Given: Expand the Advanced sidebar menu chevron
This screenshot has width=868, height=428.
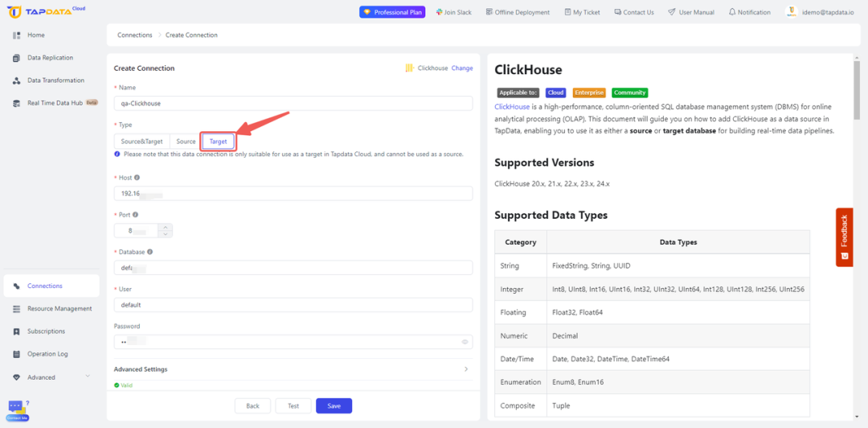Looking at the screenshot, I should [88, 377].
